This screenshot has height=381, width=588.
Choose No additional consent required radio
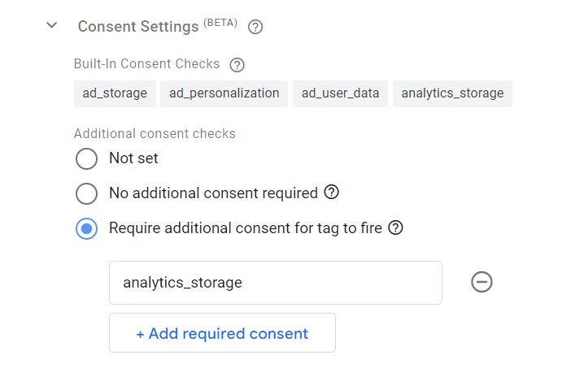point(87,193)
